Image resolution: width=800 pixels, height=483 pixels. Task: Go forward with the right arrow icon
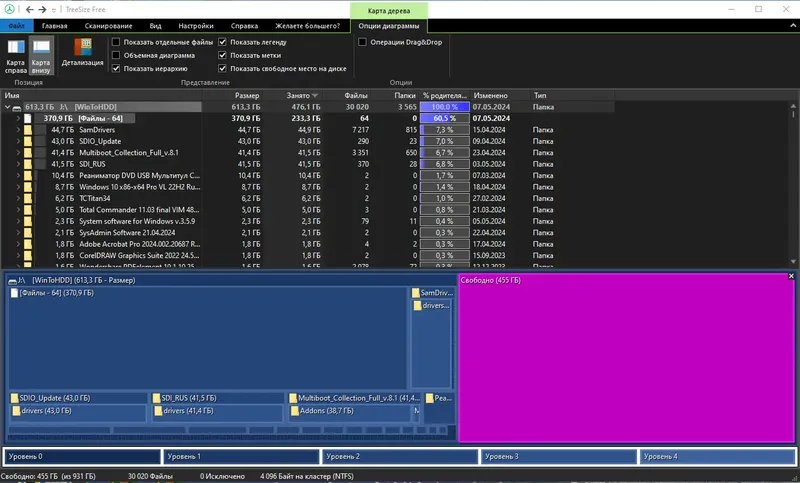(x=42, y=9)
